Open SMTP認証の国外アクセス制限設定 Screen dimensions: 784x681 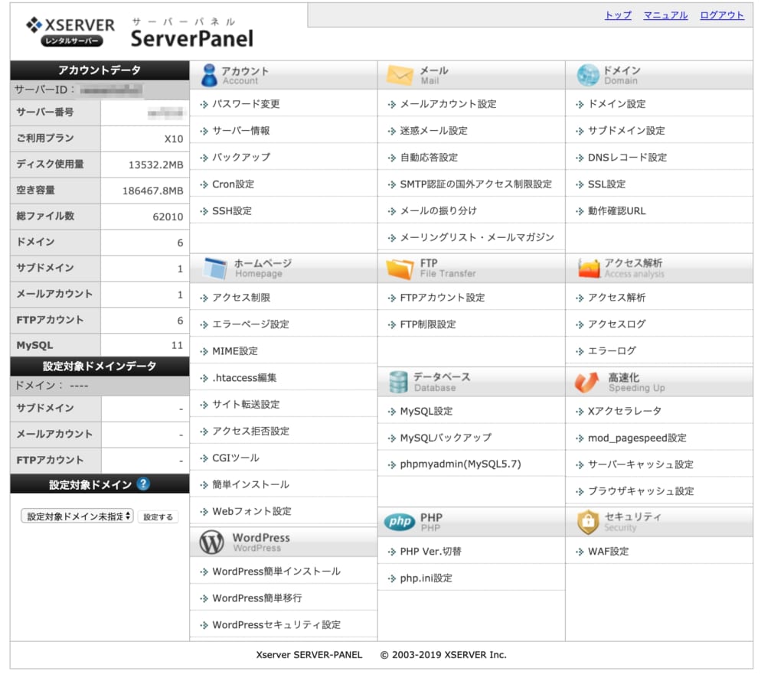coord(476,184)
